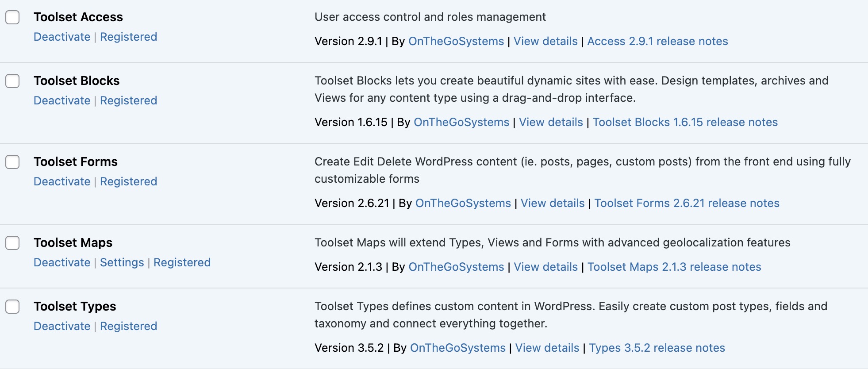The image size is (868, 369).
Task: Tick the Toolset Types plugin checkbox
Action: click(x=12, y=307)
